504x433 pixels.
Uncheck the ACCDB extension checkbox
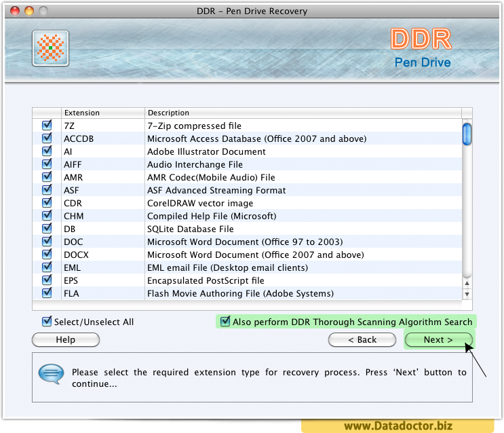pos(47,138)
